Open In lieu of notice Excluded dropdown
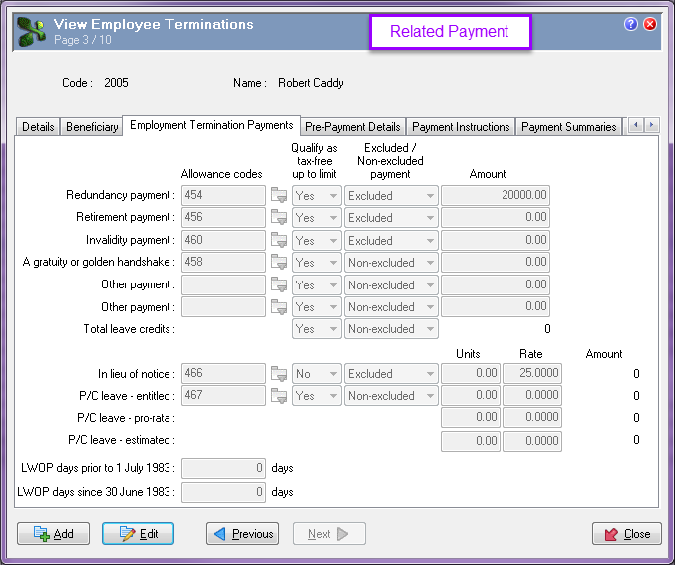This screenshot has height=565, width=675. (391, 374)
